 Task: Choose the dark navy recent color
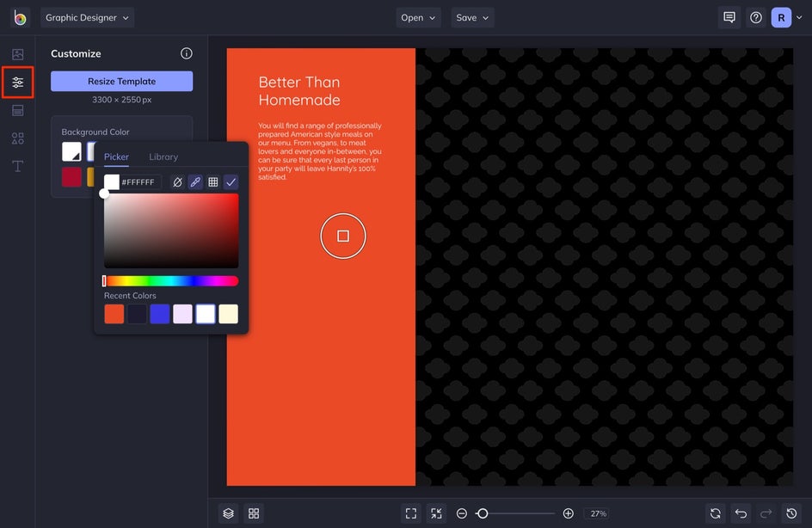(137, 314)
